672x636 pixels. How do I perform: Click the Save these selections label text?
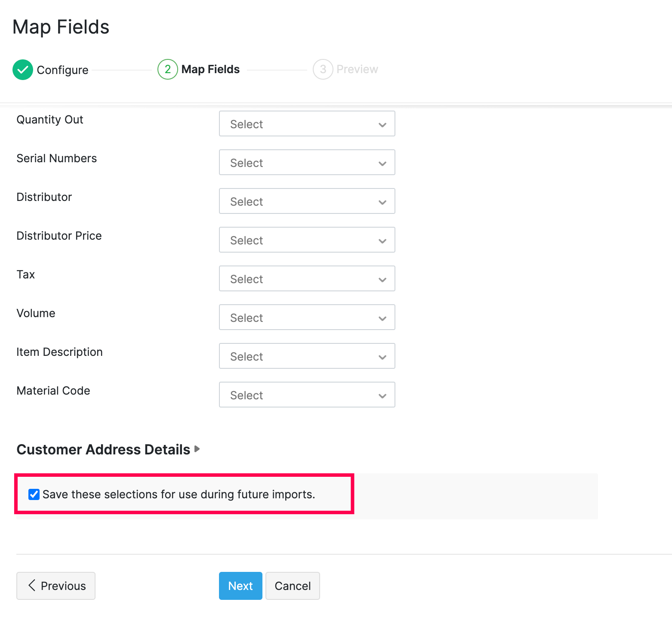pos(179,494)
